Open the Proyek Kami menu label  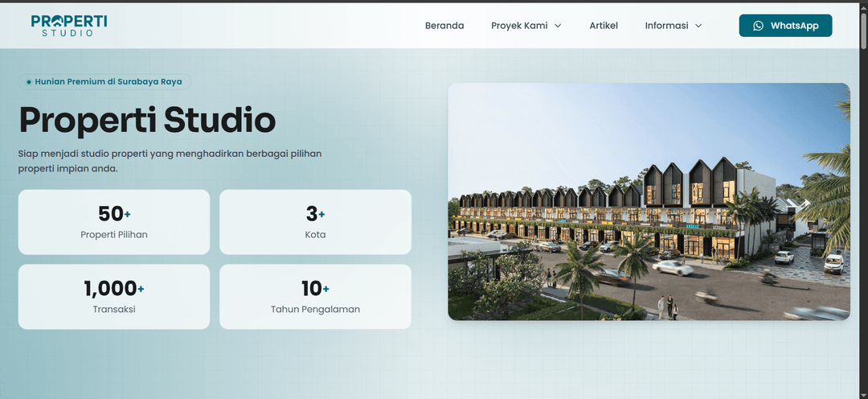tap(519, 26)
